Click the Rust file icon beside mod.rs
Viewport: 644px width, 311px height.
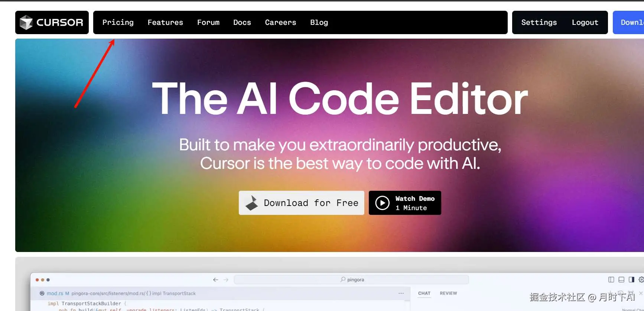(x=42, y=293)
